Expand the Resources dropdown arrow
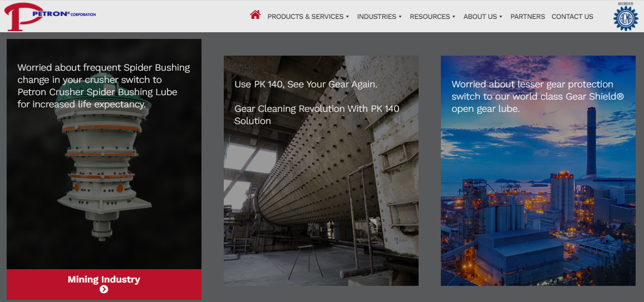644x302 pixels. click(454, 17)
